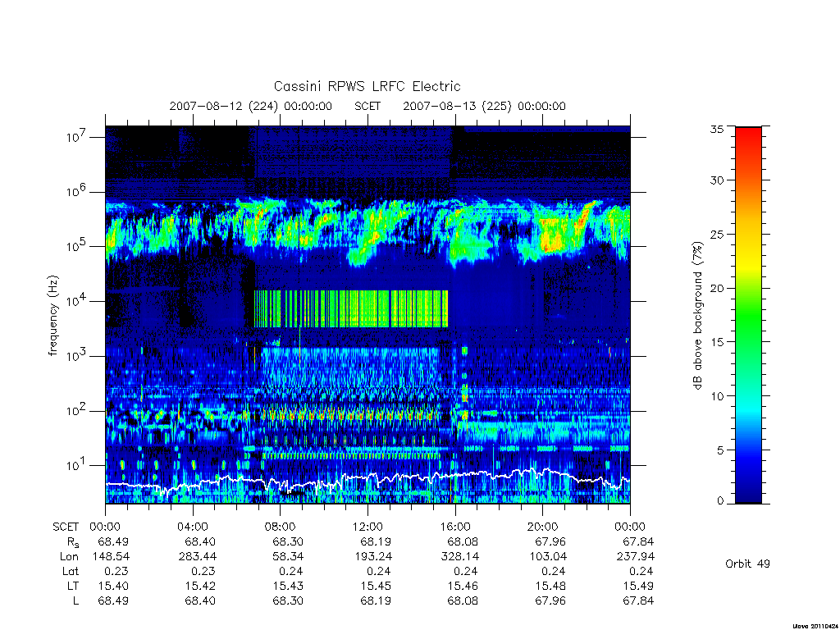Click the 12:00 SCET time tick label
Viewport: 840px width, 630px height.
click(x=367, y=527)
